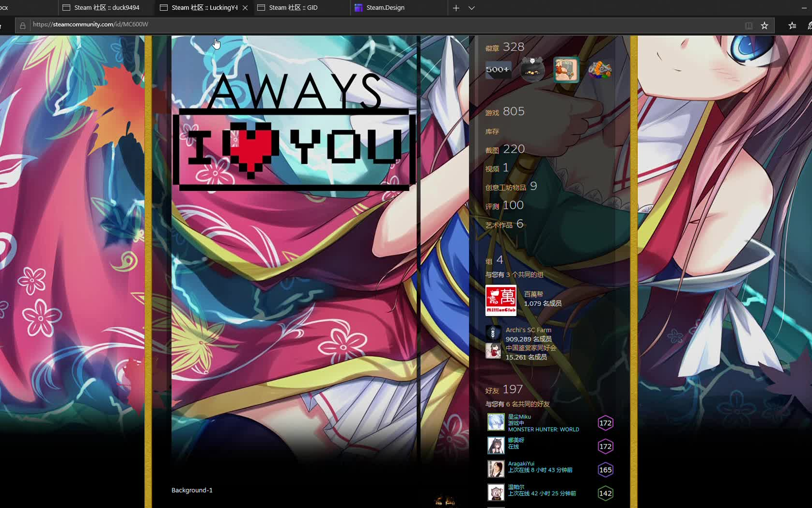The width and height of the screenshot is (812, 508).
Task: Open the 6 名共同的好友 mutual friends link
Action: click(528, 404)
